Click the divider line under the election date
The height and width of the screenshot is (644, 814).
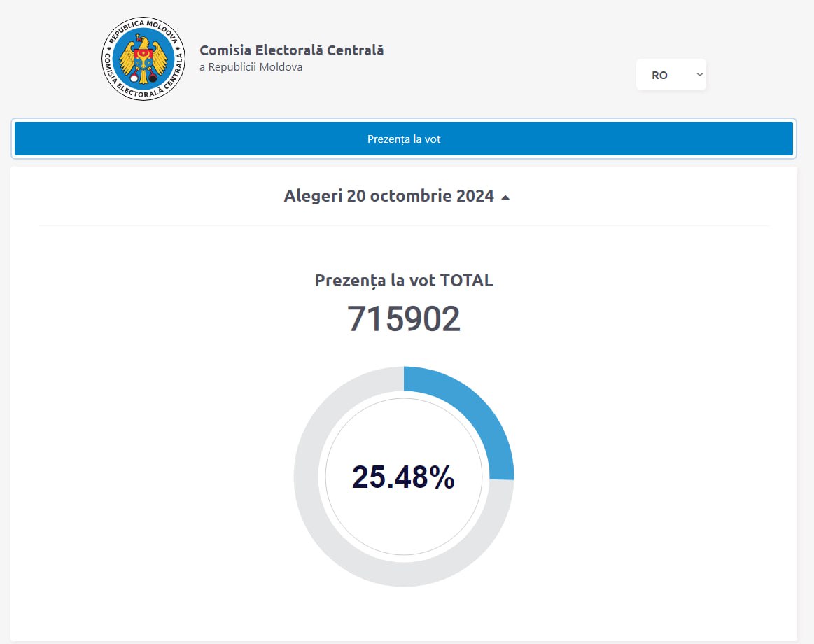(404, 225)
